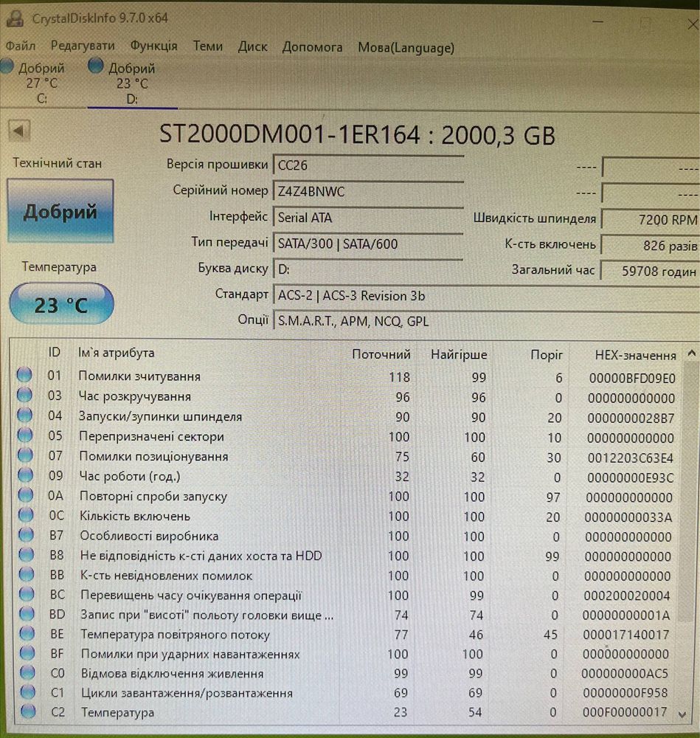Click the status orb for attribute BF
The image size is (700, 738).
tap(27, 653)
